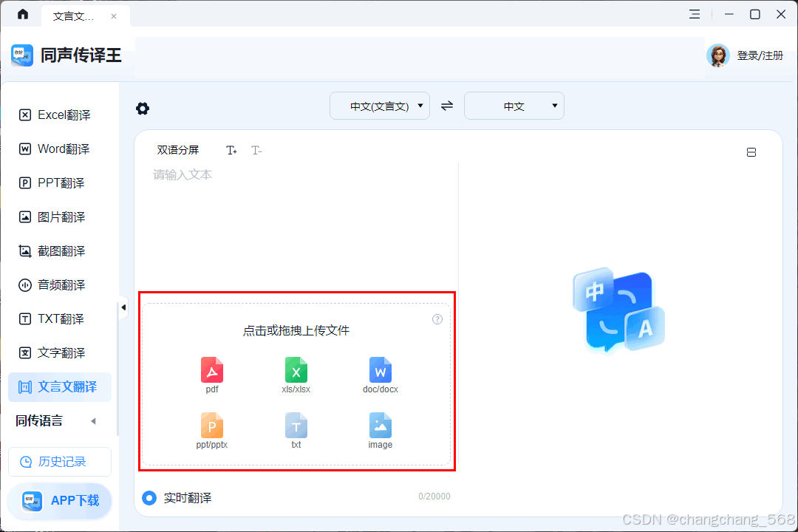Screen dimensions: 798x532
Task: Select 文言文翻译 in sidebar
Action: 60,387
